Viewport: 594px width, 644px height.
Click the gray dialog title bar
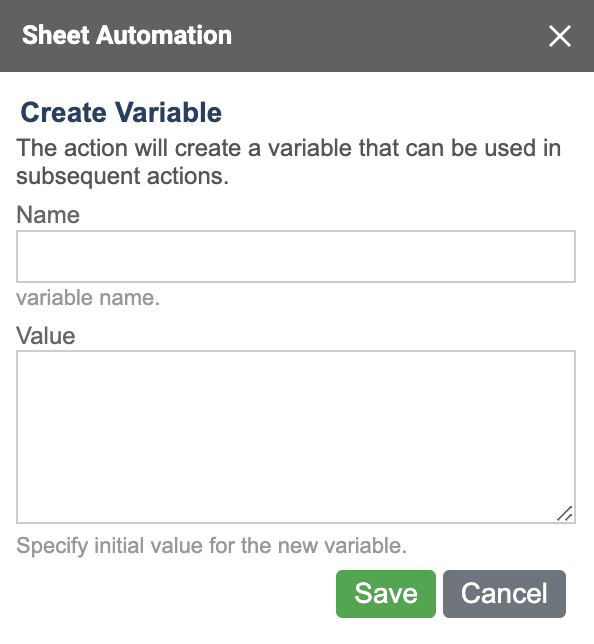tap(297, 36)
